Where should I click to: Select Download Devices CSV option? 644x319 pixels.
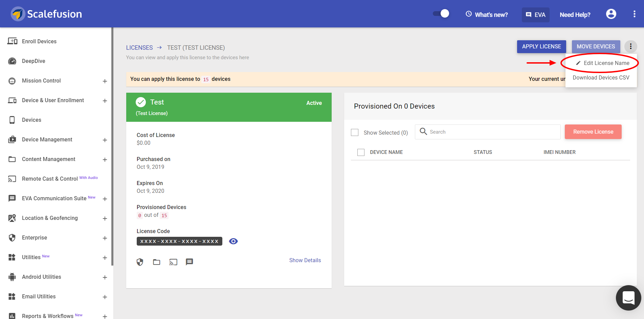pos(601,78)
